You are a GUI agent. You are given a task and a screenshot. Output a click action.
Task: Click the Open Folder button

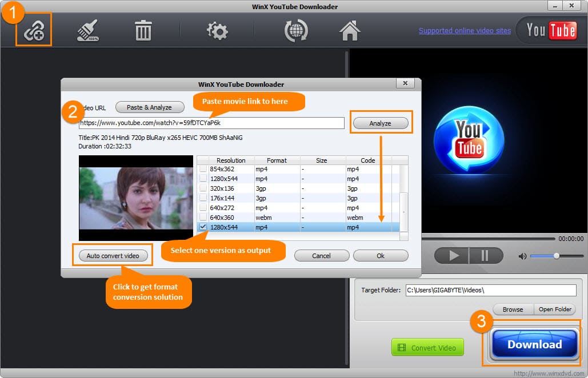click(555, 309)
